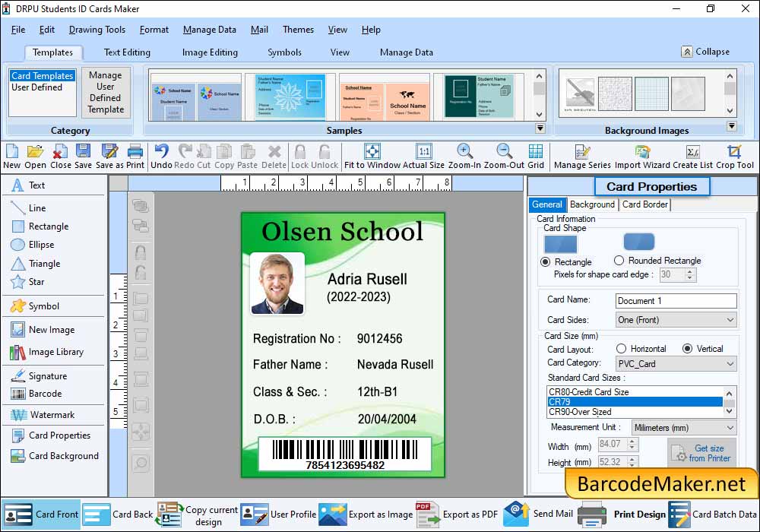
Task: Adjust pixels for shape card edge stepper
Action: [x=690, y=274]
